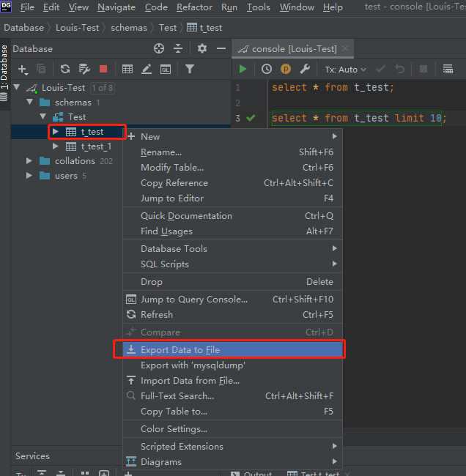
Task: Open the File menu
Action: [27, 7]
